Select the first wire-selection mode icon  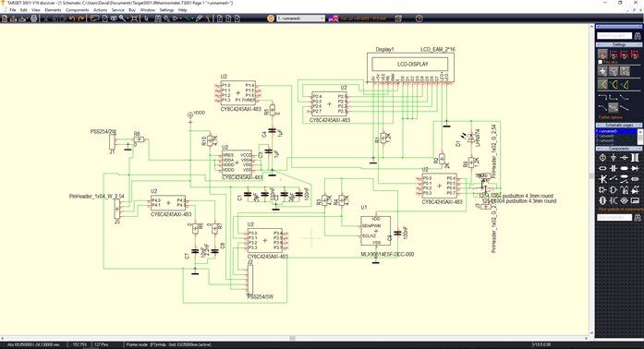603,54
